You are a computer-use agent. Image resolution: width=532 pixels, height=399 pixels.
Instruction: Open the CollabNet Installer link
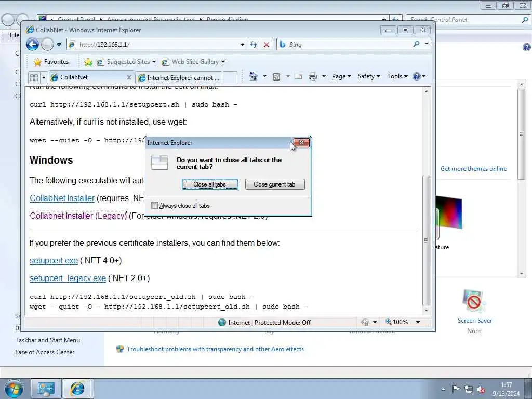tap(62, 198)
